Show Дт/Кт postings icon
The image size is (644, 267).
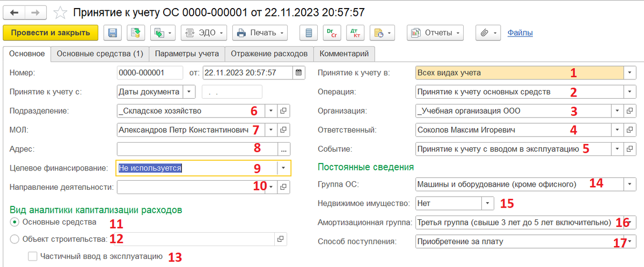point(355,33)
